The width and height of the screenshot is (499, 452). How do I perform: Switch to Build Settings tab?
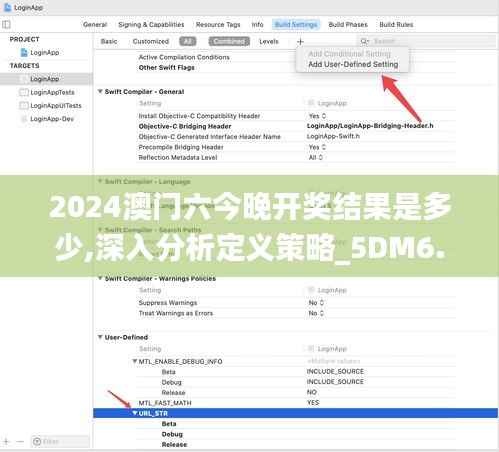[x=296, y=25]
